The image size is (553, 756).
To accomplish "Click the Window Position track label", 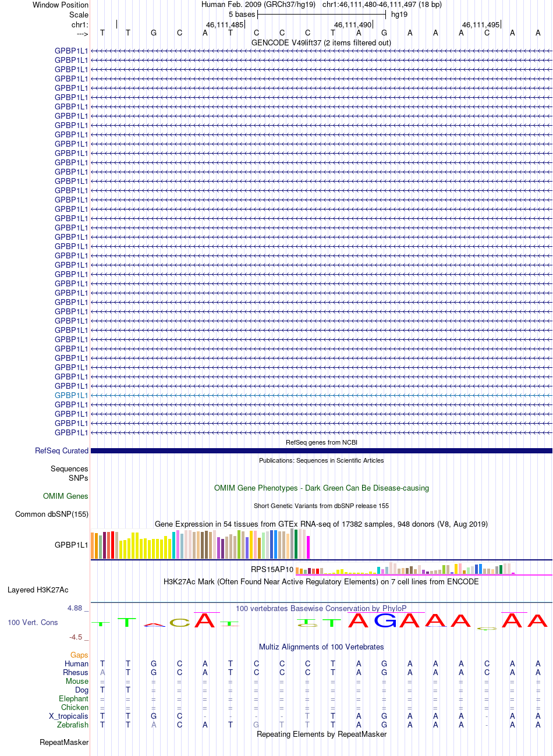I will point(61,5).
